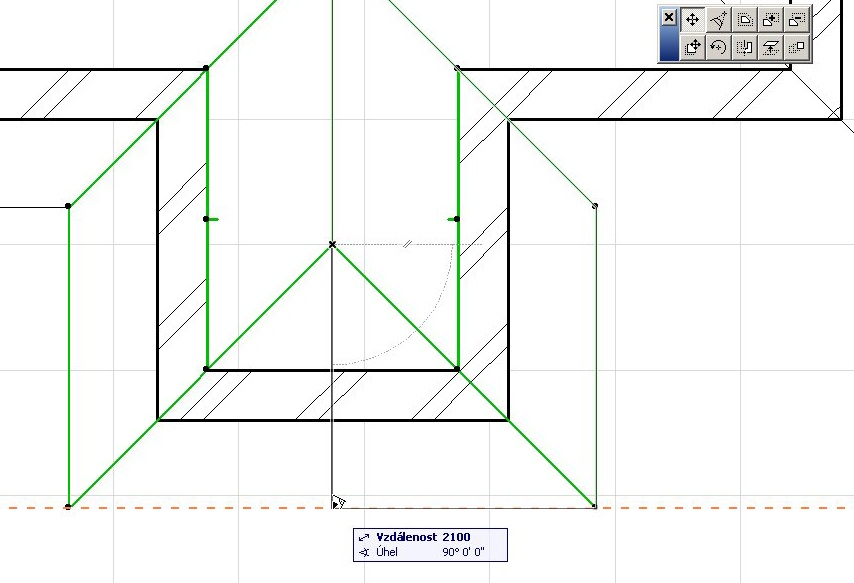Close the pet palette with X

click(x=669, y=17)
